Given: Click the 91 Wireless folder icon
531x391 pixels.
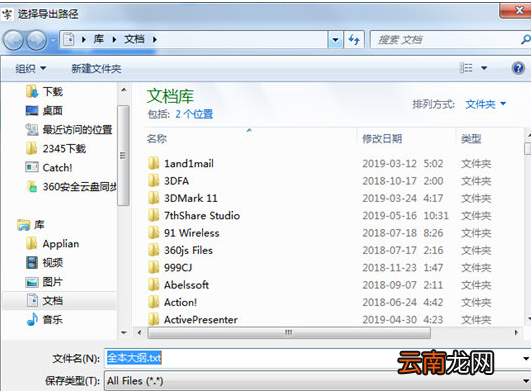Looking at the screenshot, I should coord(153,233).
